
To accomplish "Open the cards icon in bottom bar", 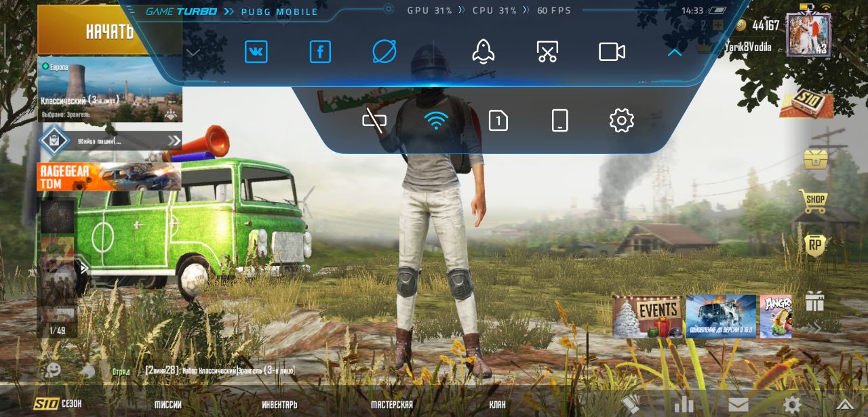I will tap(631, 405).
